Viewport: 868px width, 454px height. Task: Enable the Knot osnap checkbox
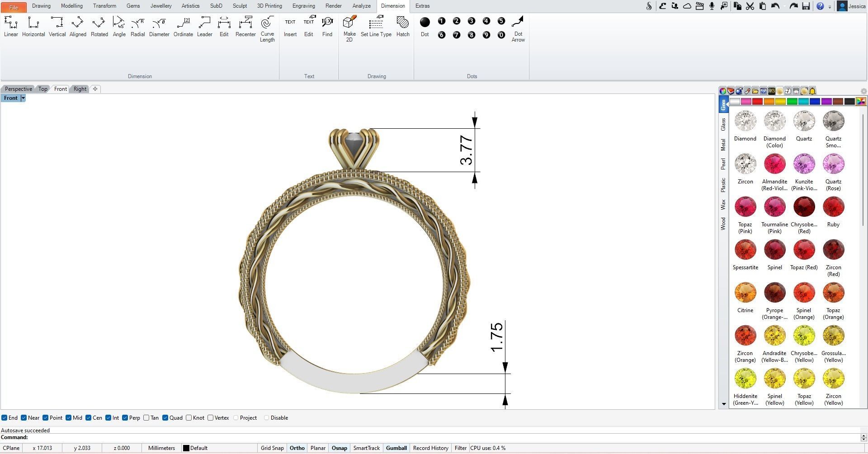click(189, 418)
